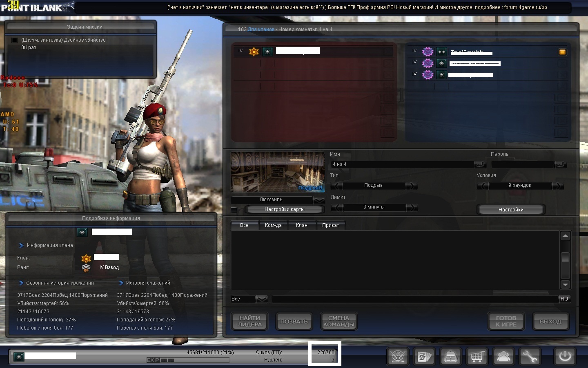Viewport: 588px width, 368px height.
Task: Click the gold clan emblem beside Клан label
Action: pyautogui.click(x=86, y=258)
